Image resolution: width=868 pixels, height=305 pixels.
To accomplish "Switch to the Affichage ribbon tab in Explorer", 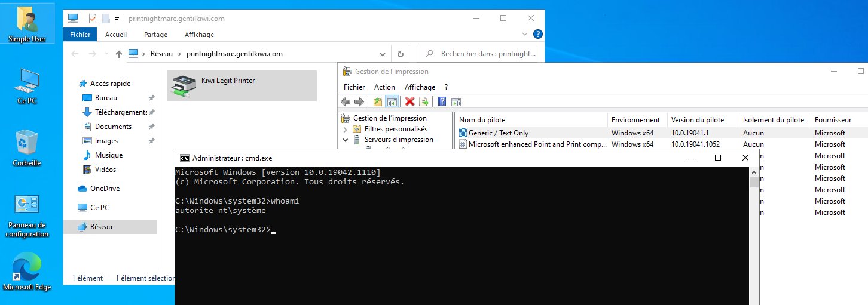I will [199, 35].
